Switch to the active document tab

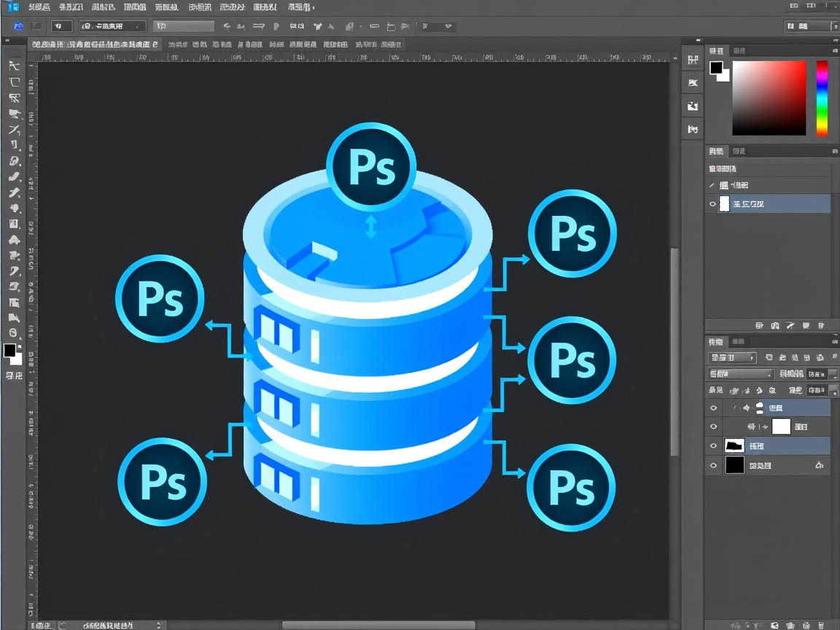[x=94, y=44]
